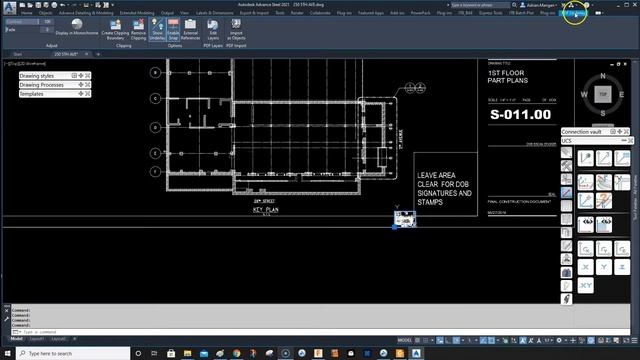Click the E compass direction on ViewCube
This screenshot has width=640, height=360.
point(622,95)
